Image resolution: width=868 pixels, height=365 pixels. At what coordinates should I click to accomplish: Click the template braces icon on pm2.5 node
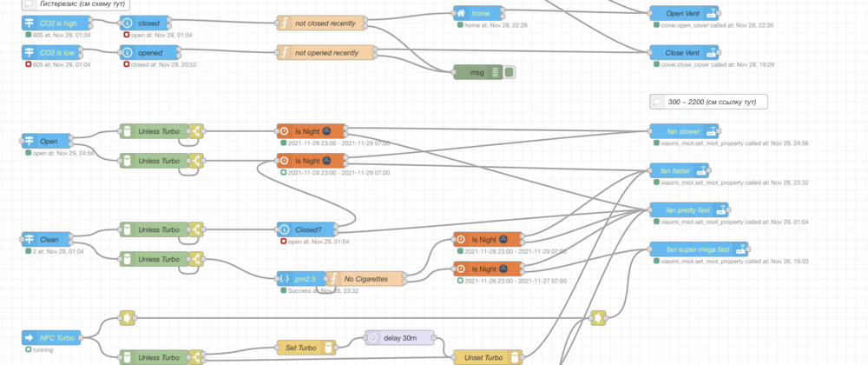284,279
